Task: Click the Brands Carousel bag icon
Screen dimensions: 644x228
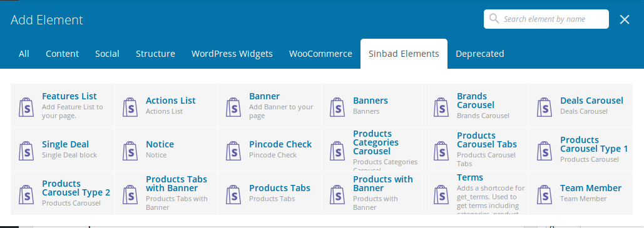Action: pos(441,107)
